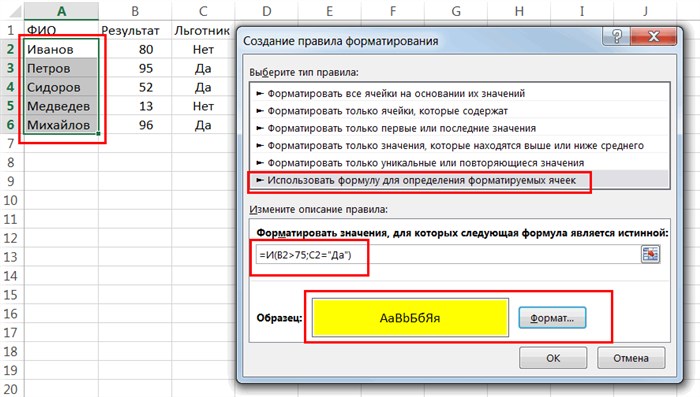This screenshot has width=700, height=397.
Task: Click cell 'Петров'
Action: (x=62, y=68)
